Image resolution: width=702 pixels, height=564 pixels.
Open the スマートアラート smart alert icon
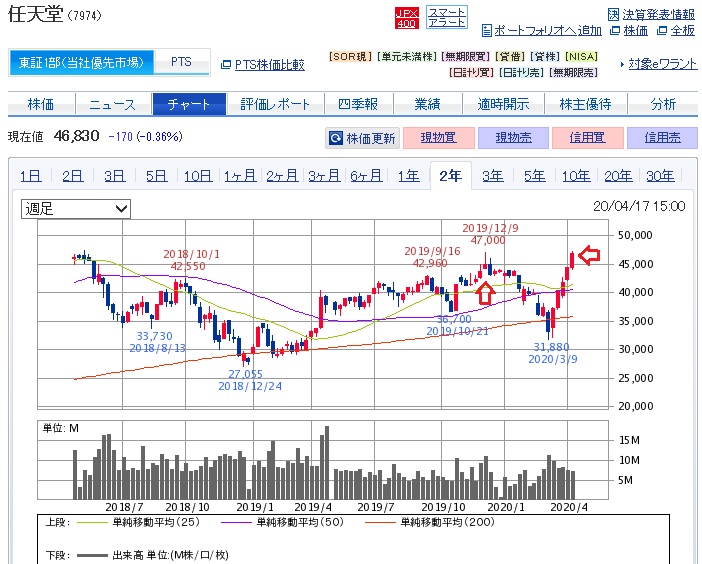447,17
